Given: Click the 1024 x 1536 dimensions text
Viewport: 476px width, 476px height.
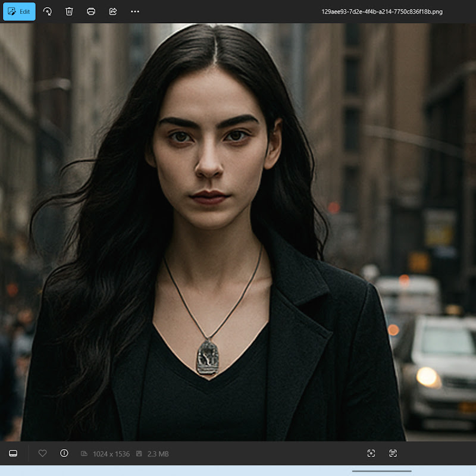Looking at the screenshot, I should [x=111, y=454].
